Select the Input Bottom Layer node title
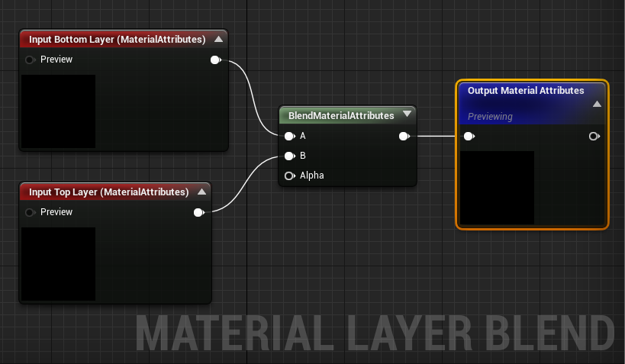 click(x=118, y=40)
